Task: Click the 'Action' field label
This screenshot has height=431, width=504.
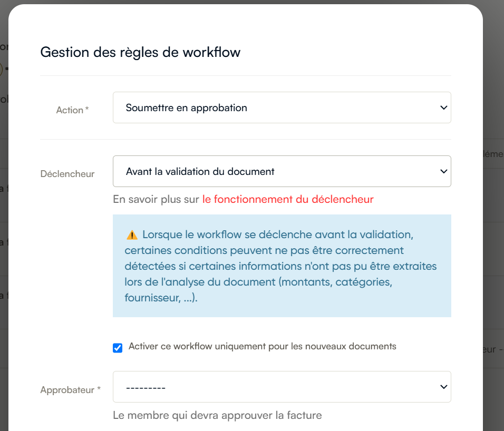Action: 70,110
